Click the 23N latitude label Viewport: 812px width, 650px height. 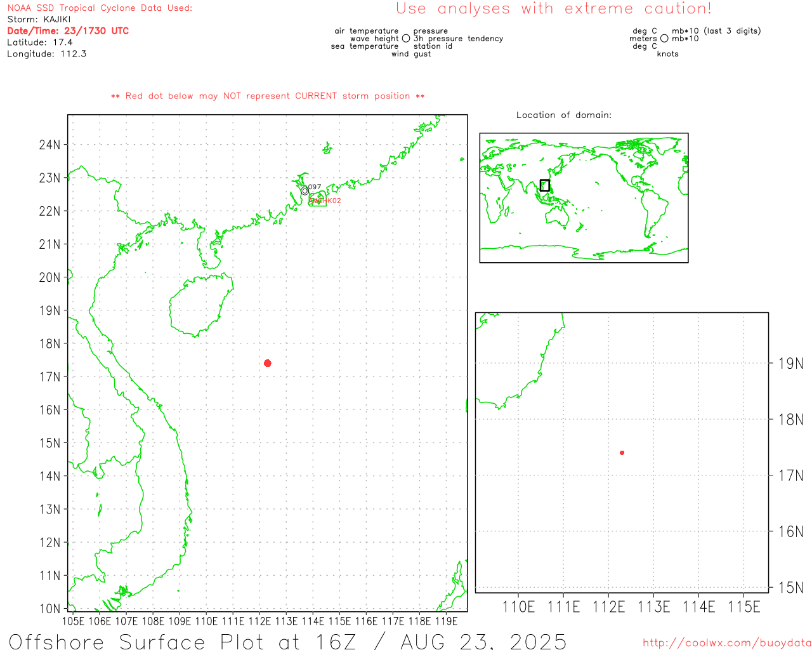click(x=49, y=178)
